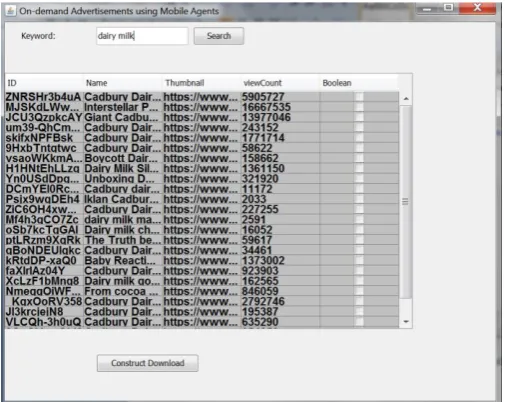Select the ID cell ZNRSHr3b4uA

[x=44, y=97]
